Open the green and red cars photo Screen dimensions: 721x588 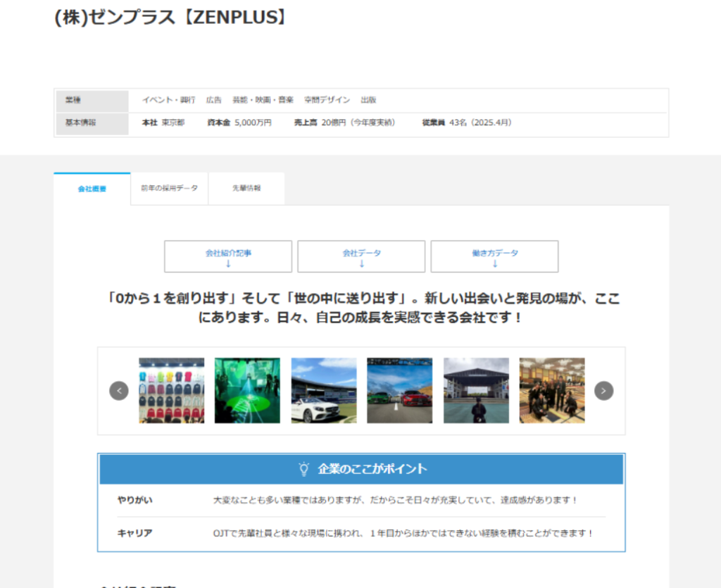400,391
